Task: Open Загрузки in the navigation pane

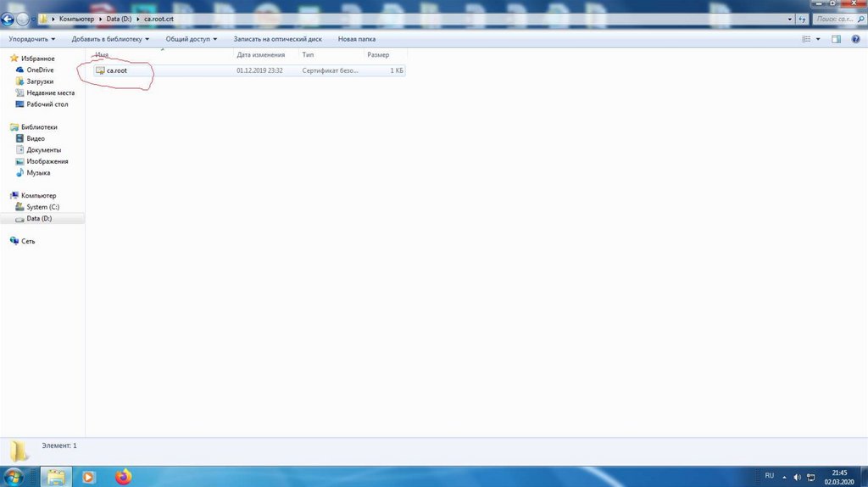Action: 41,81
